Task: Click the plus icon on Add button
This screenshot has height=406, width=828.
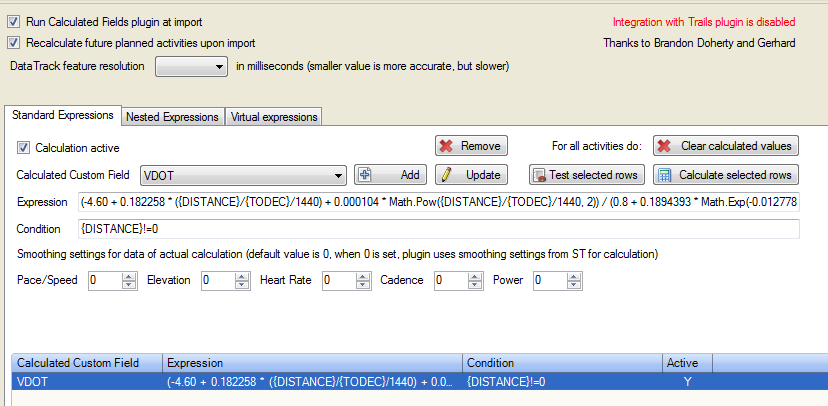Action: pyautogui.click(x=365, y=174)
